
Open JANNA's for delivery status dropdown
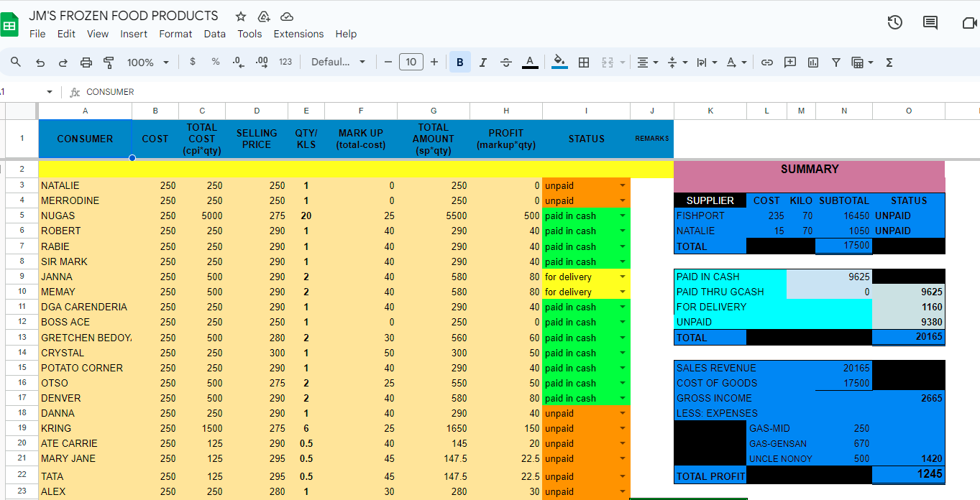point(623,277)
